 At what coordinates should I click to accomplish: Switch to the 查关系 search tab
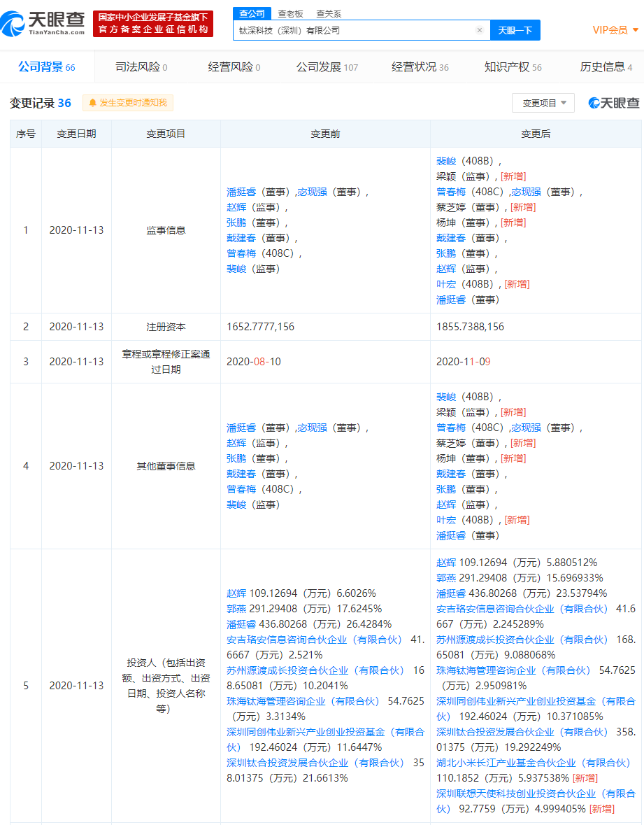pyautogui.click(x=329, y=14)
